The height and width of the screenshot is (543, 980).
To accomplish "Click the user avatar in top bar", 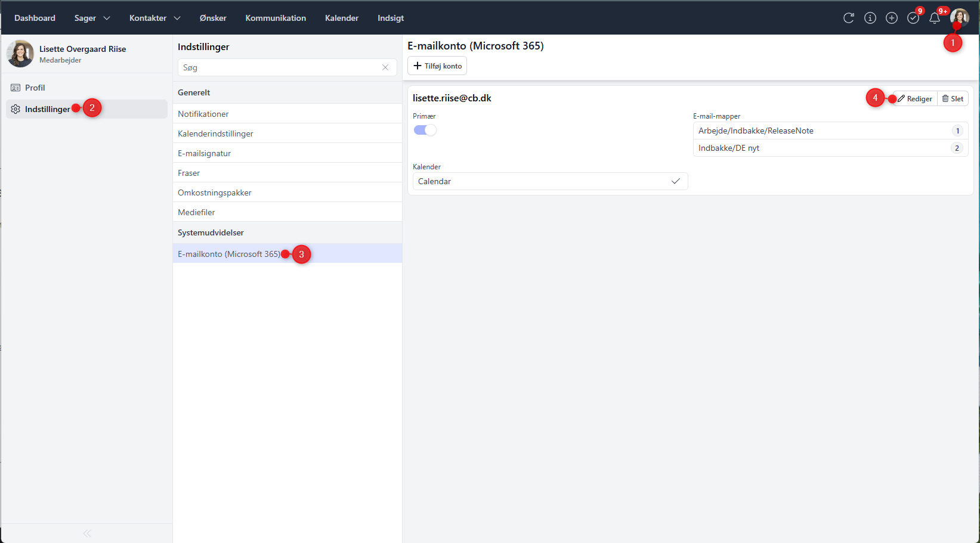I will pos(959,17).
